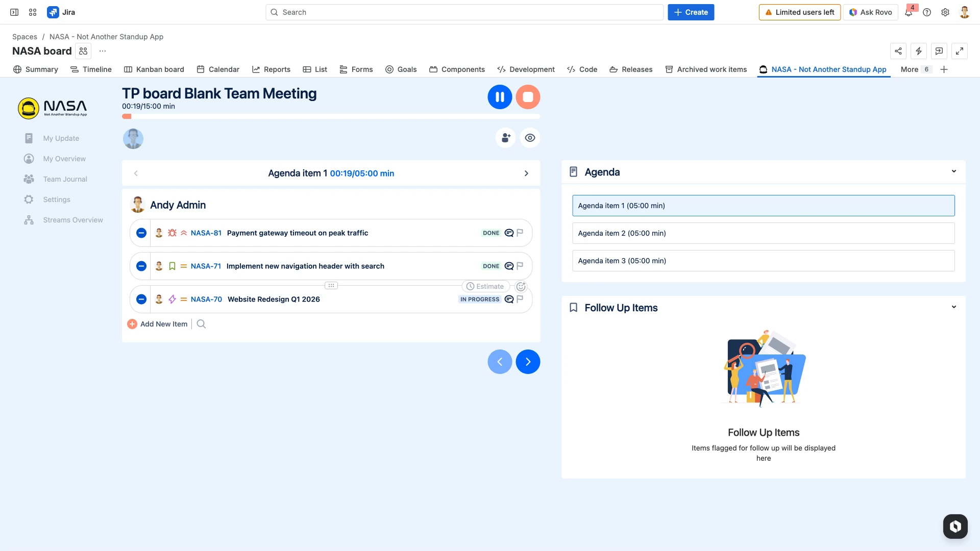
Task: Toggle the flag on NASA-71
Action: 520,266
